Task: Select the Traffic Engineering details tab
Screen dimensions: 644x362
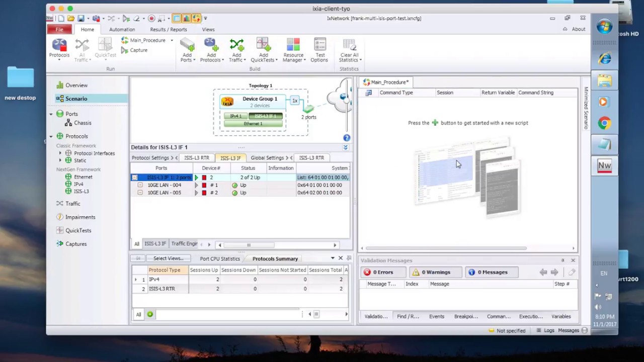Action: (184, 244)
